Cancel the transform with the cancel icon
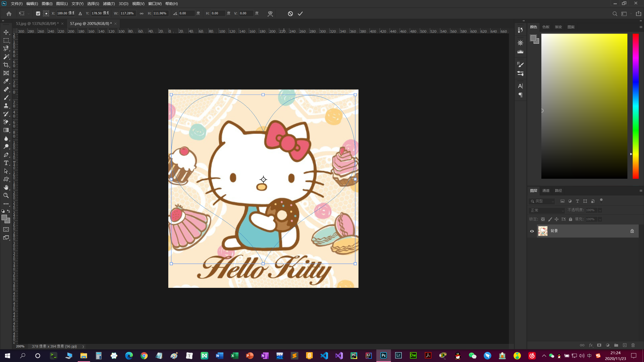 (x=290, y=14)
